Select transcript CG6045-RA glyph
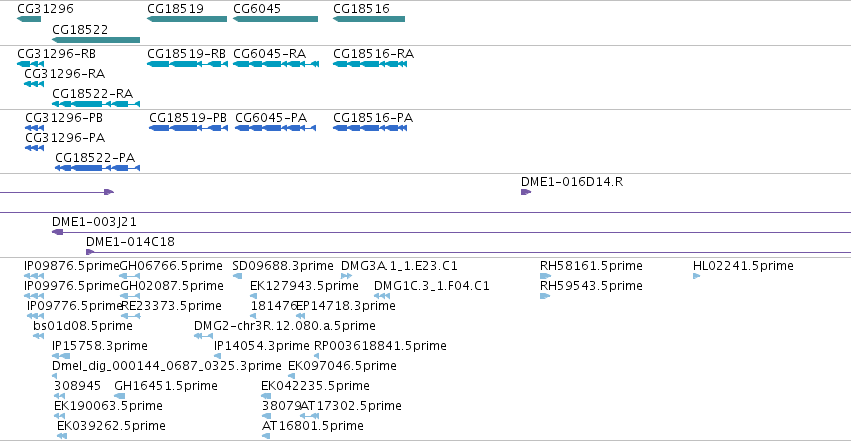851x441 pixels. point(276,64)
